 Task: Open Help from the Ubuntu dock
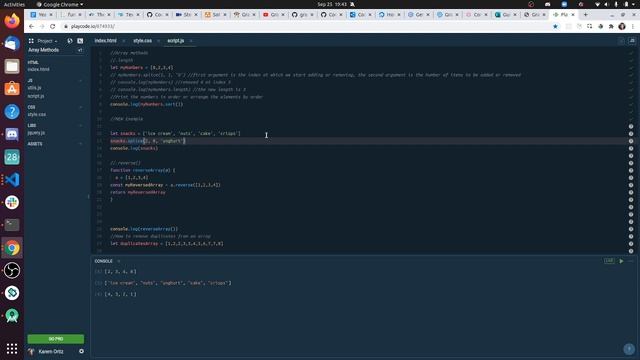[12, 111]
